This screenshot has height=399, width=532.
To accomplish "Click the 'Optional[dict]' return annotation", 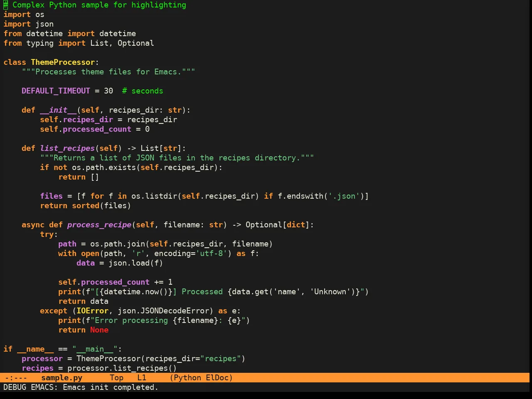I will (278, 225).
